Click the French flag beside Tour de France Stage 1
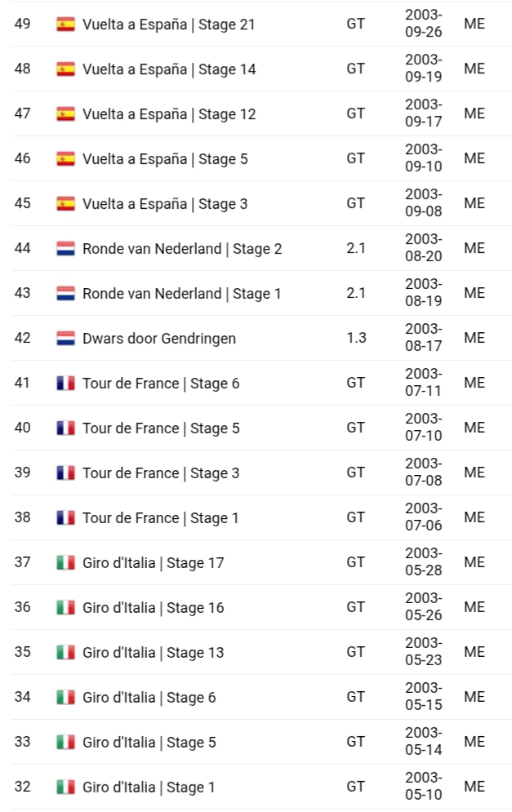Viewport: 512px width, 812px height. click(x=65, y=518)
